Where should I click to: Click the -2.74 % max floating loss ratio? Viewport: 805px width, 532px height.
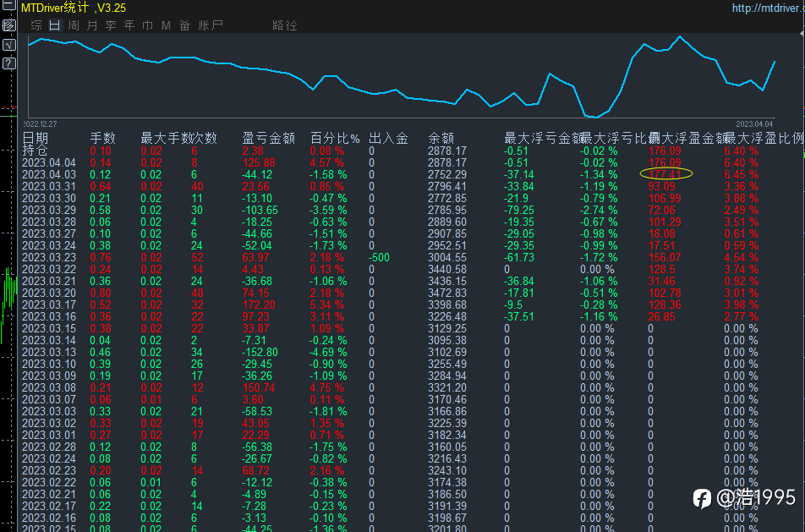[x=599, y=210]
